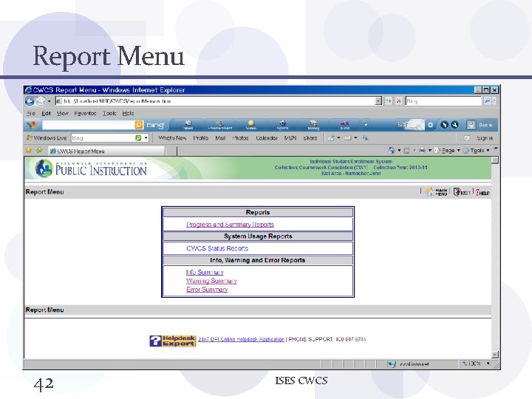Click the MSN butterfly logo icon
This screenshot has width=532, height=399.
click(x=32, y=125)
